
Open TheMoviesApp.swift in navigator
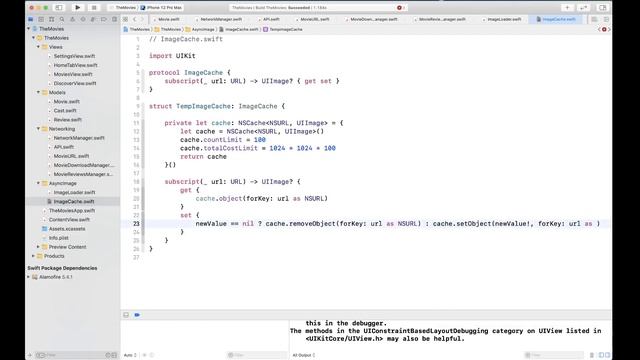(x=71, y=211)
